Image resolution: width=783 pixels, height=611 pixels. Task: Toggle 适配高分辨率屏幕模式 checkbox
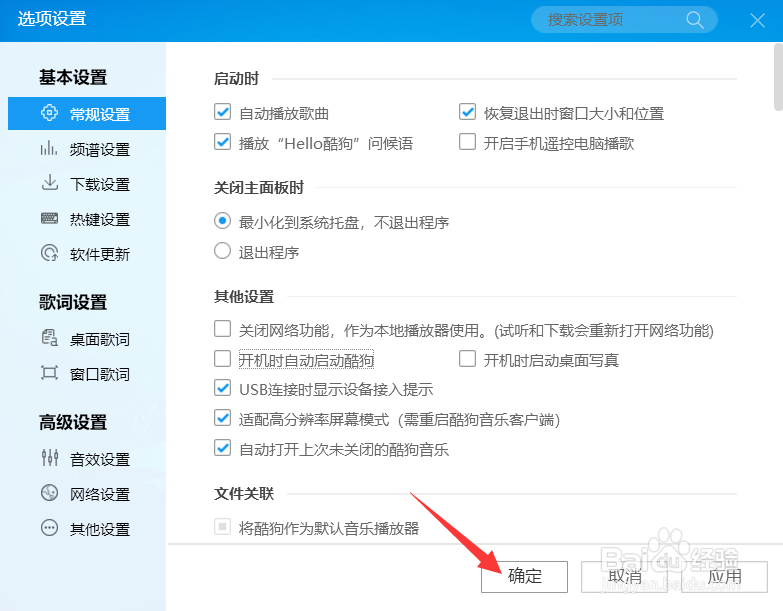coord(222,418)
